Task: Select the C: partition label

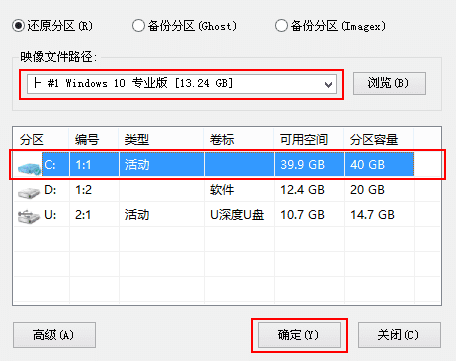Action: [x=50, y=165]
